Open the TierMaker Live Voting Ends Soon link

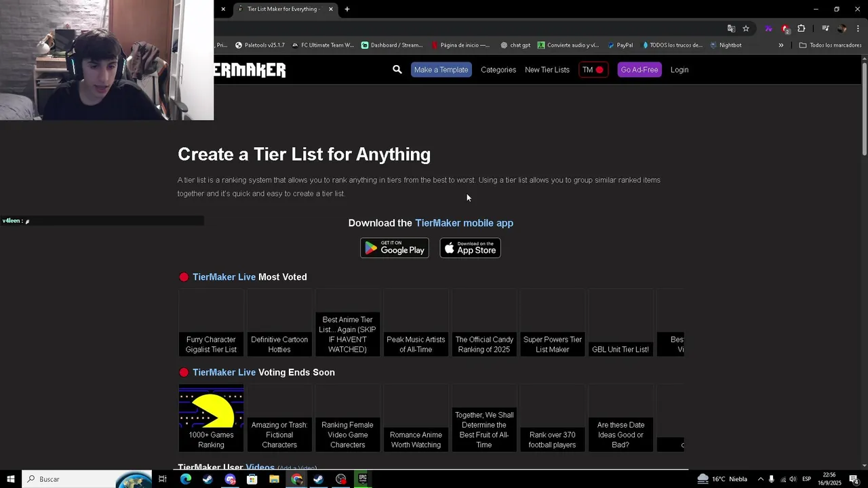click(224, 373)
